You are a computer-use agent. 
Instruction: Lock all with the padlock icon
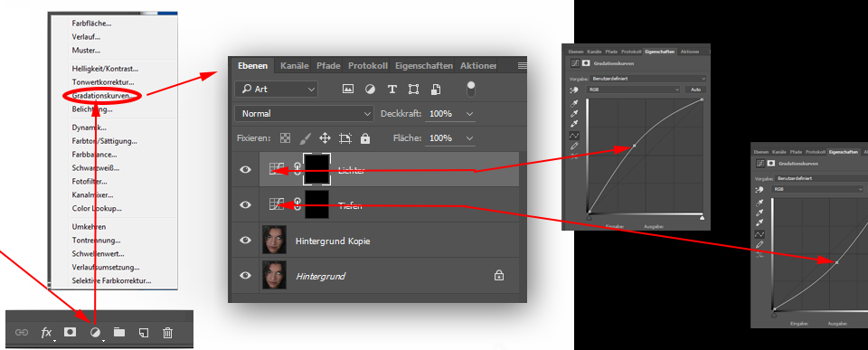pyautogui.click(x=365, y=137)
